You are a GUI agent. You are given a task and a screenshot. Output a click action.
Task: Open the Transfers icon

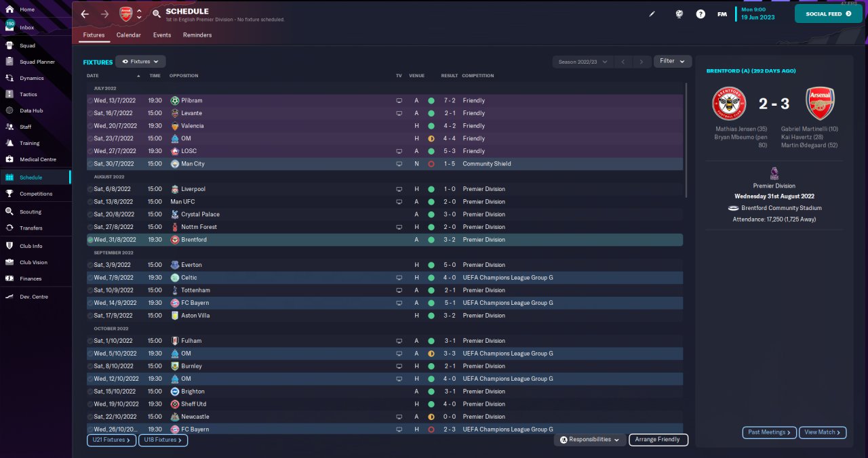point(9,228)
